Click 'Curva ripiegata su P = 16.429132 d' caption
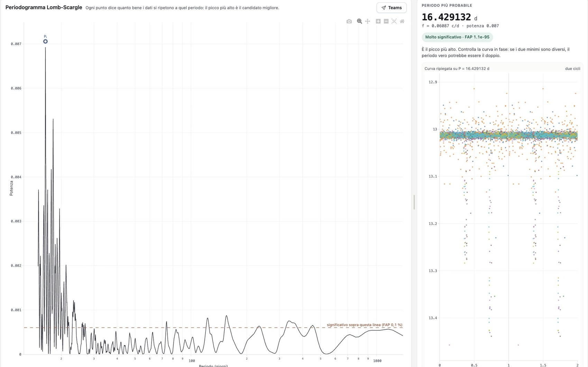The image size is (588, 367). click(457, 69)
